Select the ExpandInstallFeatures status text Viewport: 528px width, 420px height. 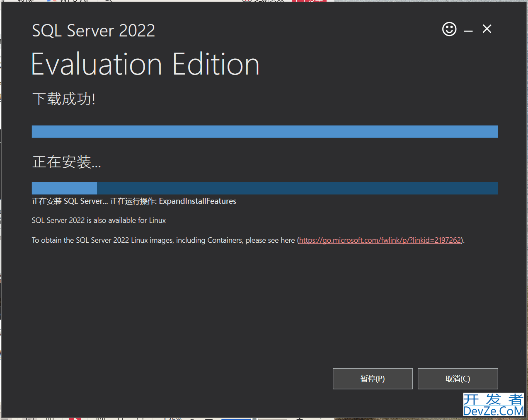197,201
